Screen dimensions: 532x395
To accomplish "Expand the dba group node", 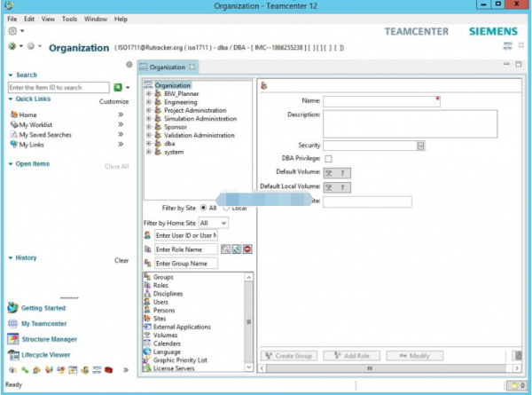I will [148, 143].
